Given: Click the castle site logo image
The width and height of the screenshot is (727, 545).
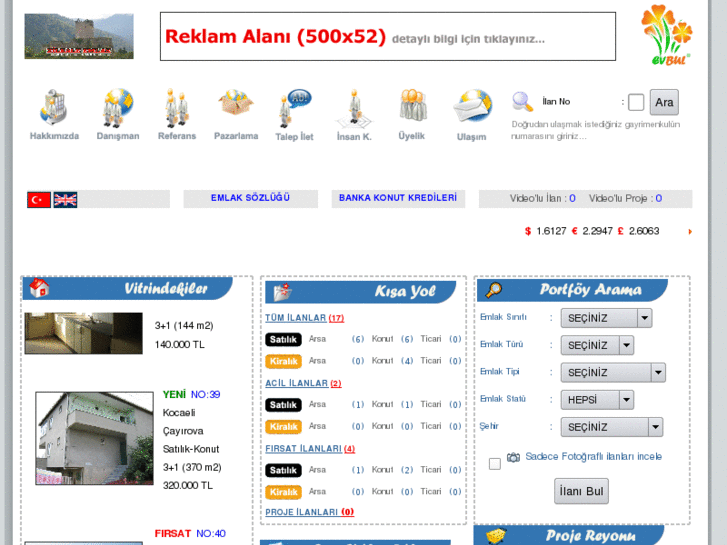Looking at the screenshot, I should 79,36.
